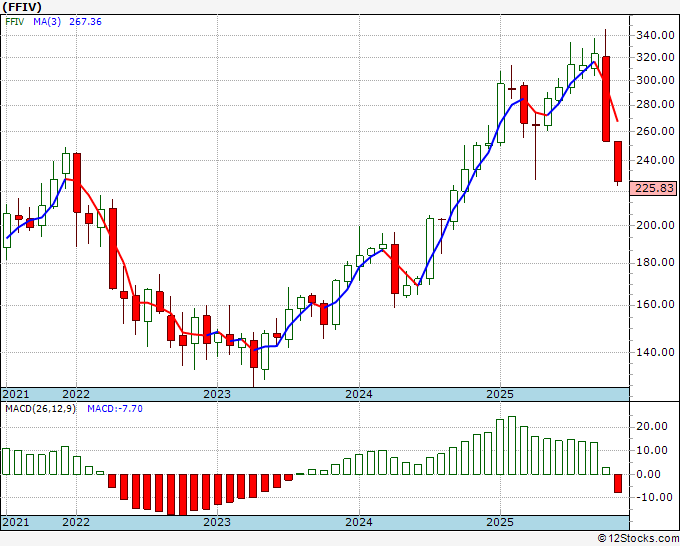Click the 160.00 price axis label
680x546 pixels.
coord(655,304)
